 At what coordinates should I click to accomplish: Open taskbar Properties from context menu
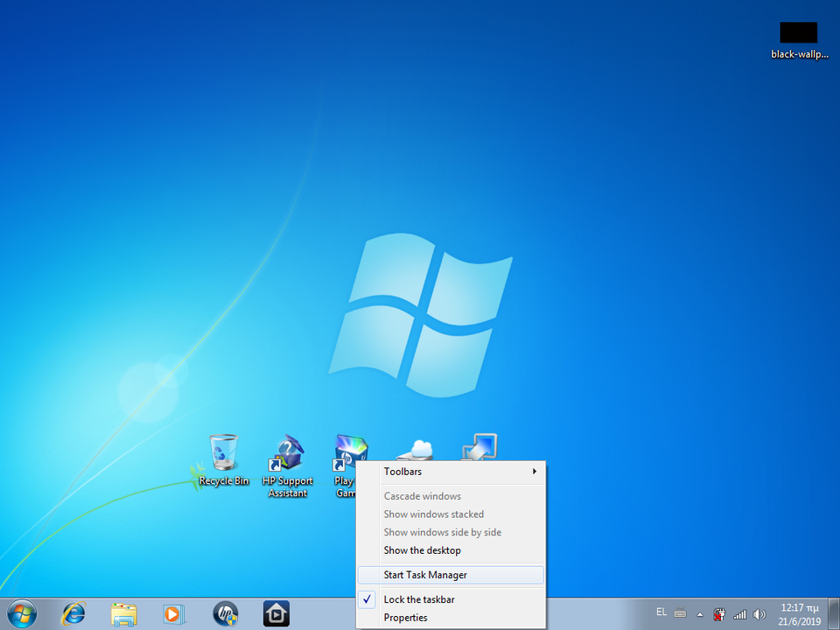click(x=451, y=619)
